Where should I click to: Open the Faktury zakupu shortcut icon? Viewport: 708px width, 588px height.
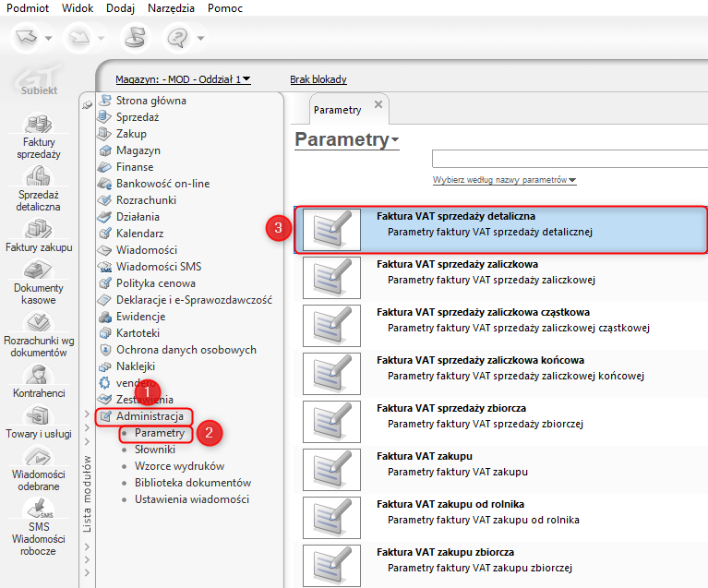click(x=39, y=229)
